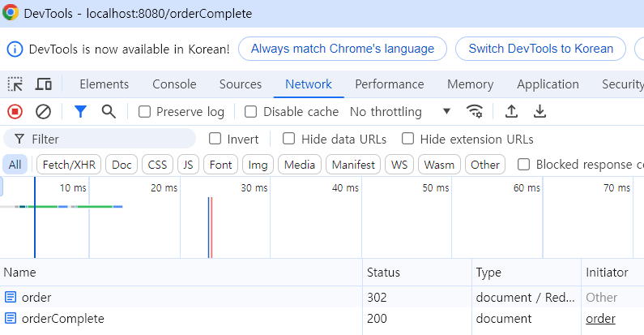
Task: Enable the Preserve log checkbox
Action: coord(144,112)
